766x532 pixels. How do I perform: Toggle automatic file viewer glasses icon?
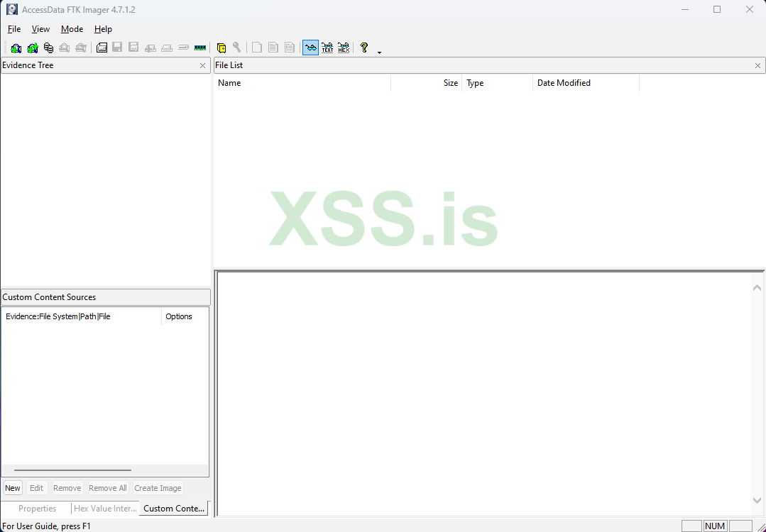pyautogui.click(x=311, y=48)
